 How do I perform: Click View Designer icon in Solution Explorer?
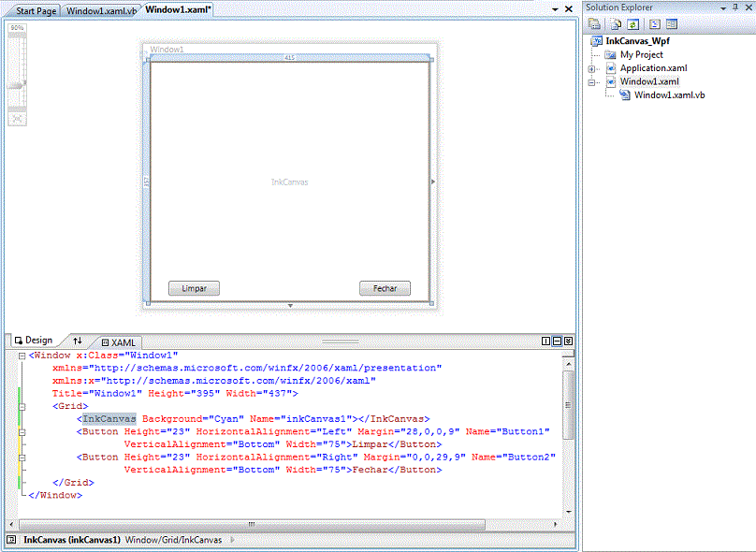[x=672, y=23]
